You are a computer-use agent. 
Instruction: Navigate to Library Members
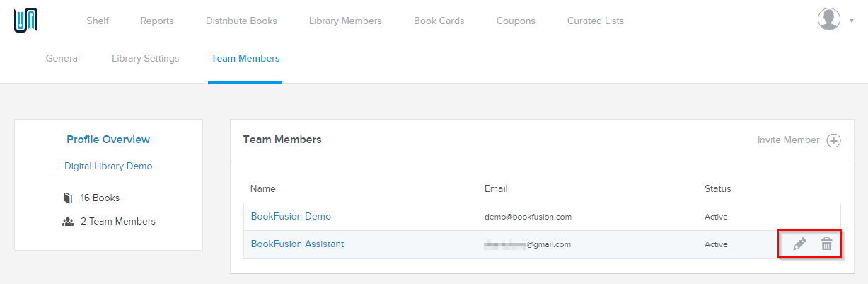[x=345, y=21]
